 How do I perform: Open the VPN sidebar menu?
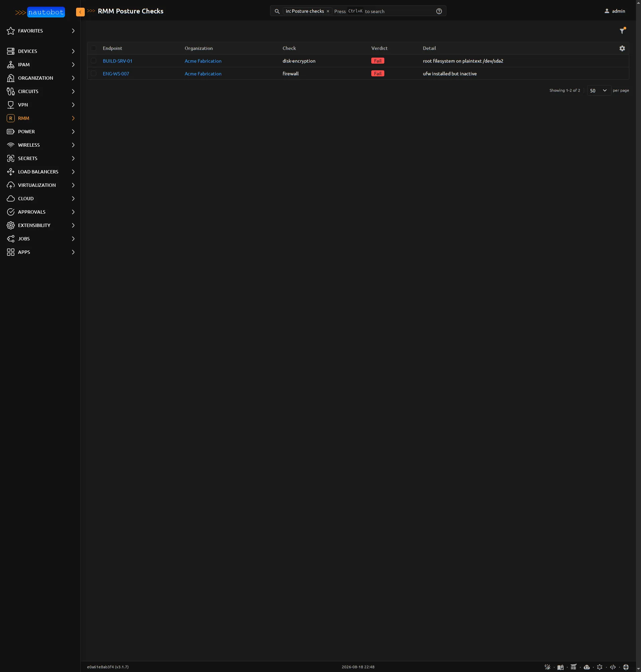pos(40,105)
